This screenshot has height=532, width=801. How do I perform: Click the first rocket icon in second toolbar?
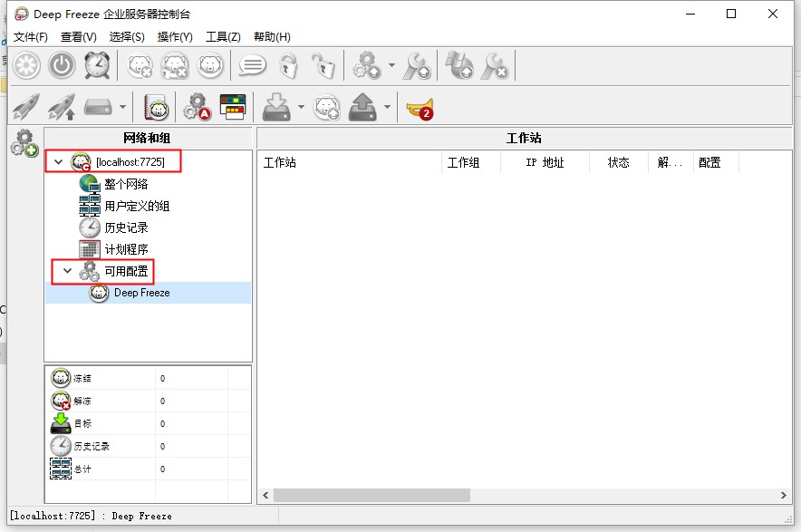pos(25,108)
